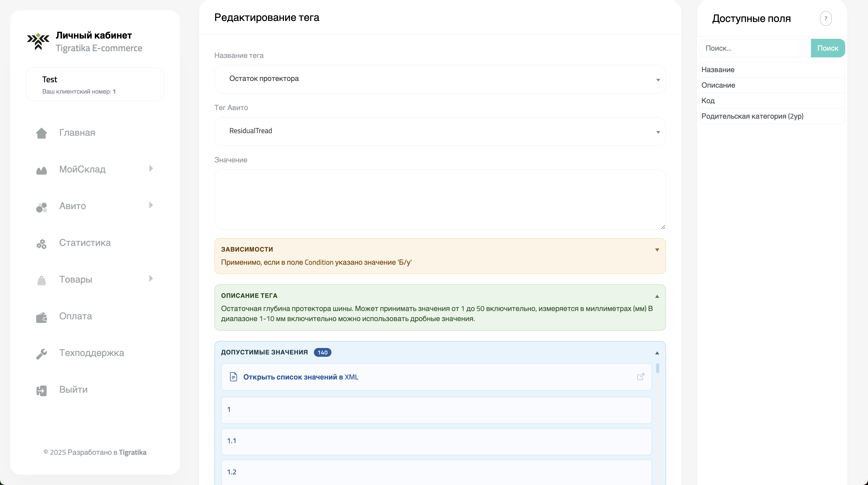The height and width of the screenshot is (485, 868).
Task: Expand the Авито submenu arrow
Action: 151,205
